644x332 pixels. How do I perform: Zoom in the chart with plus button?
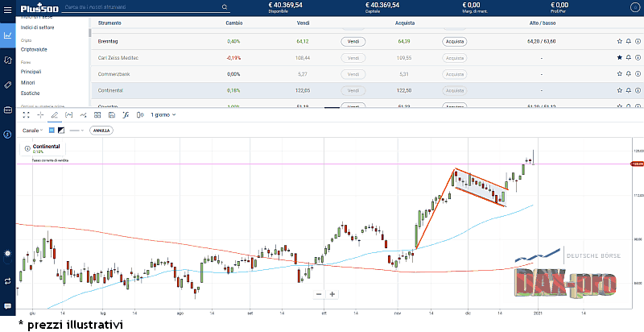coord(332,294)
